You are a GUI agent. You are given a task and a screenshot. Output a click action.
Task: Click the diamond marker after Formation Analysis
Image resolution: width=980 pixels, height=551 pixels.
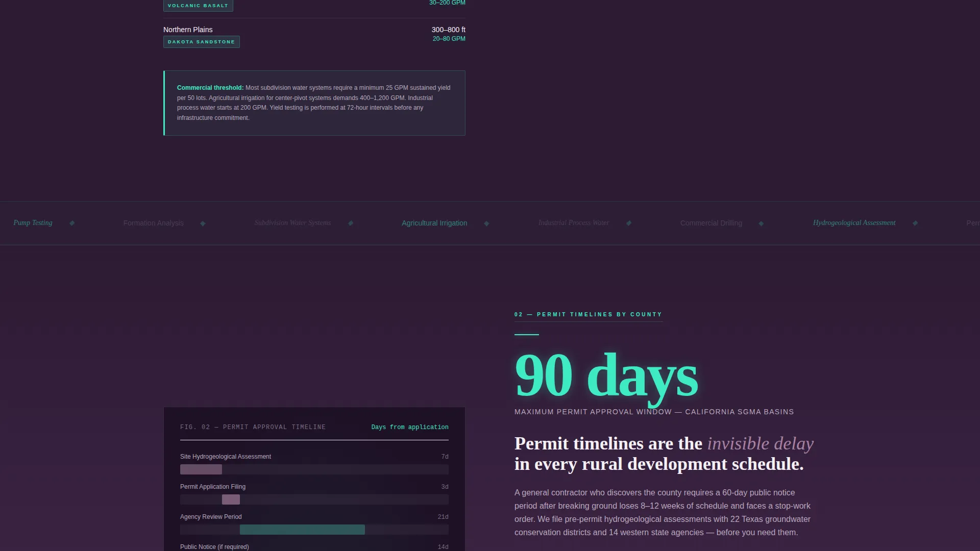point(203,223)
